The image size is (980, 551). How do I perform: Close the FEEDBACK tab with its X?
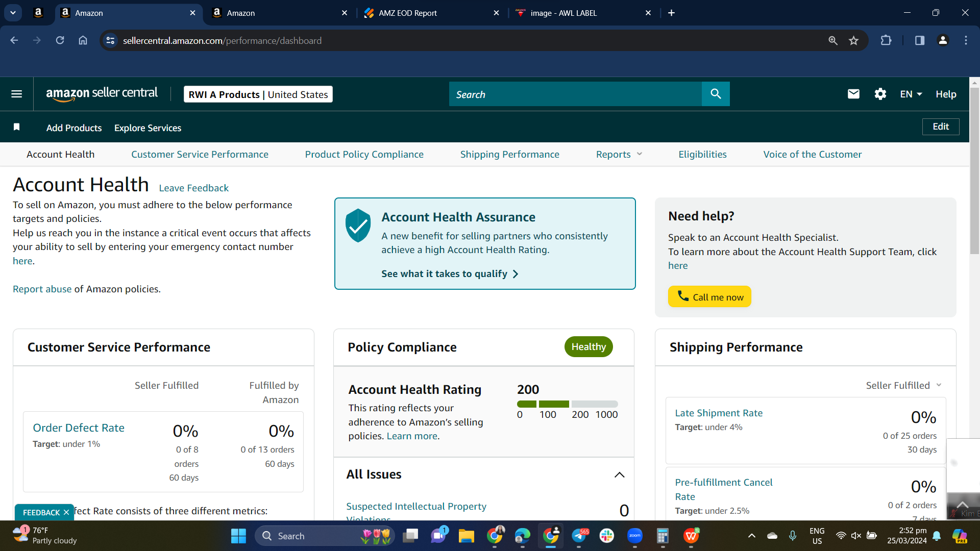click(66, 512)
